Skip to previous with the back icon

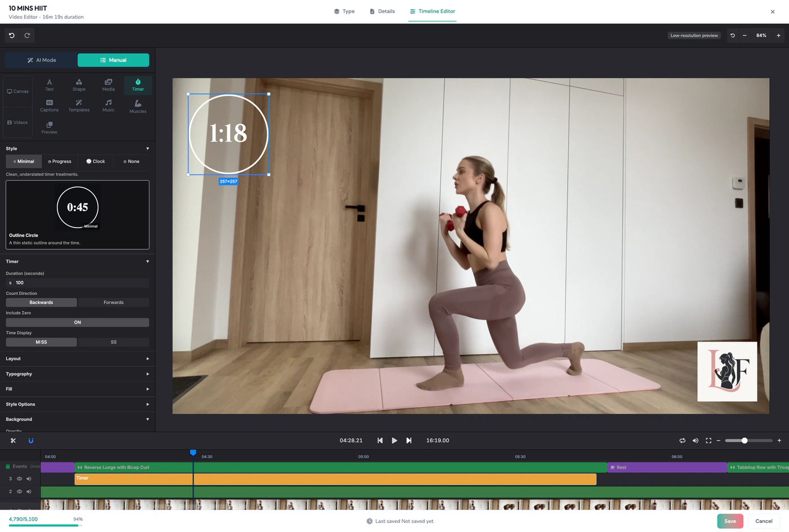click(380, 441)
